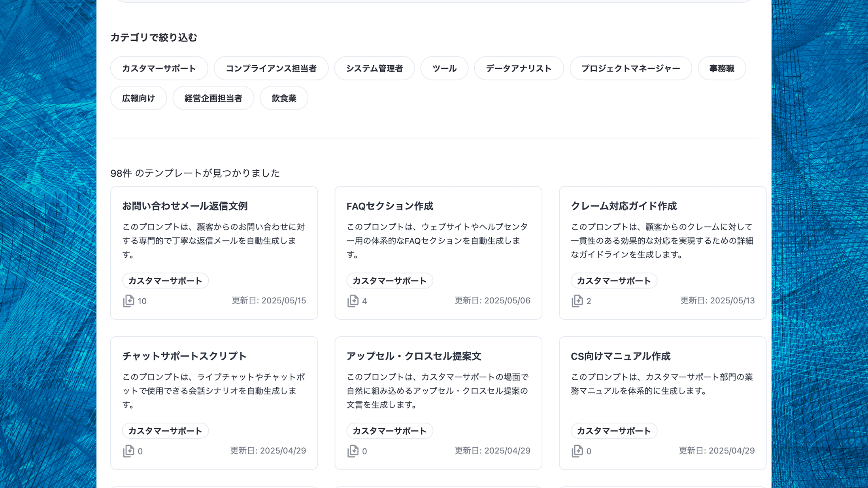This screenshot has width=868, height=488.
Task: Enable the カスタマーサポート category filter
Action: point(159,68)
